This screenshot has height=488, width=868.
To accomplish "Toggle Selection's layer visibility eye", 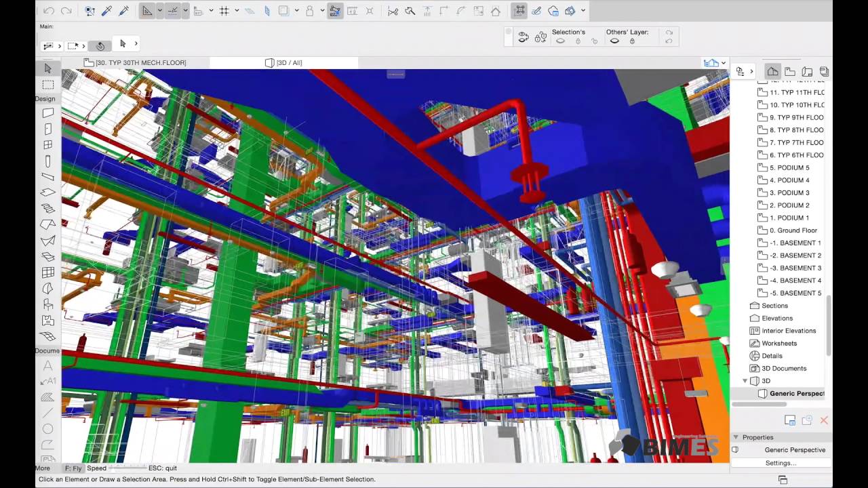I will pos(560,41).
